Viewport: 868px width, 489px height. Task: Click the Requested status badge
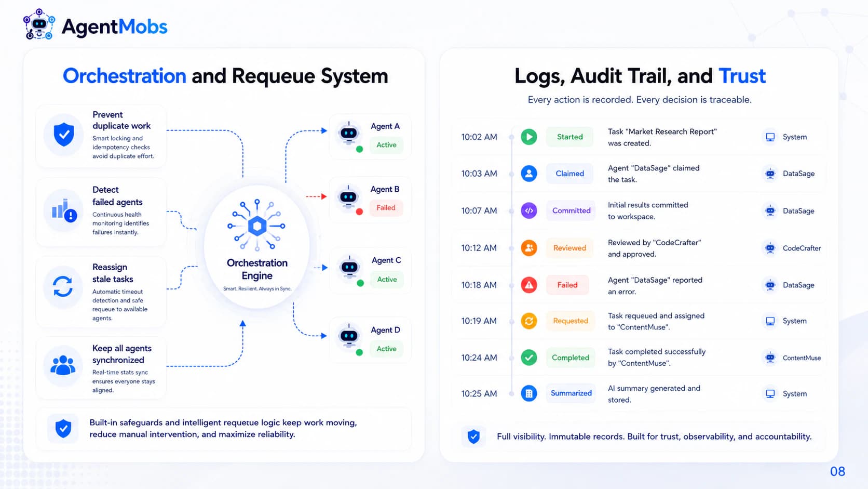point(571,321)
